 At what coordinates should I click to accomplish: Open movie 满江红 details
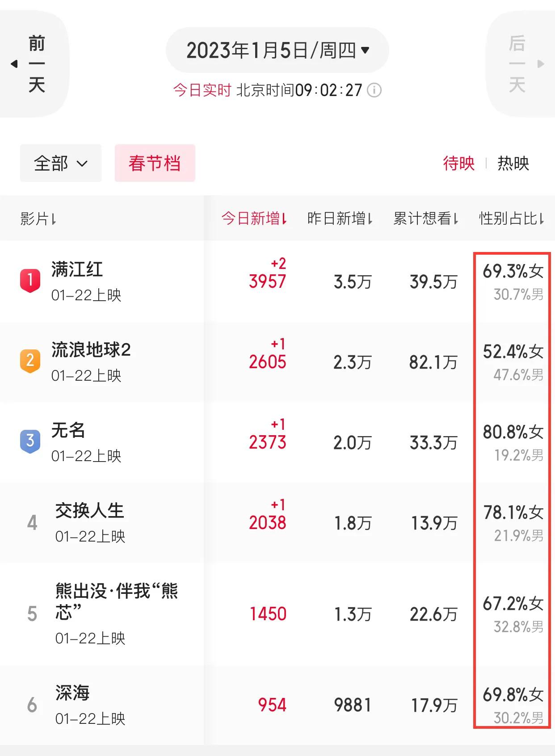pyautogui.click(x=77, y=269)
